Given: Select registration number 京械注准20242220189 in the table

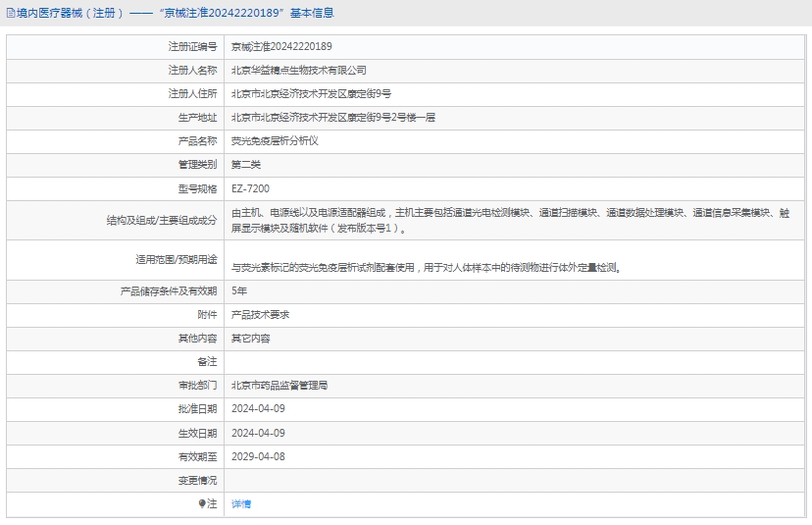Looking at the screenshot, I should 281,46.
